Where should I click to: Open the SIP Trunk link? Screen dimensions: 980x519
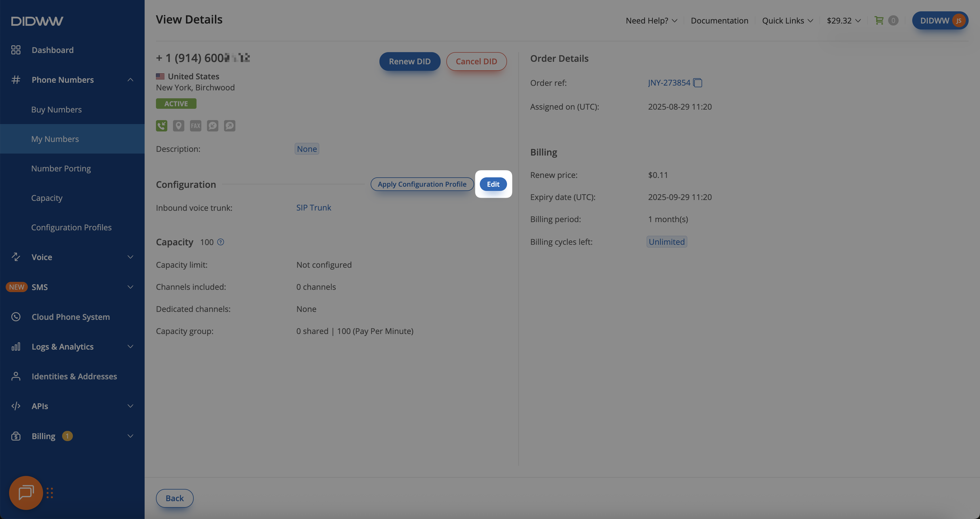[x=313, y=207]
